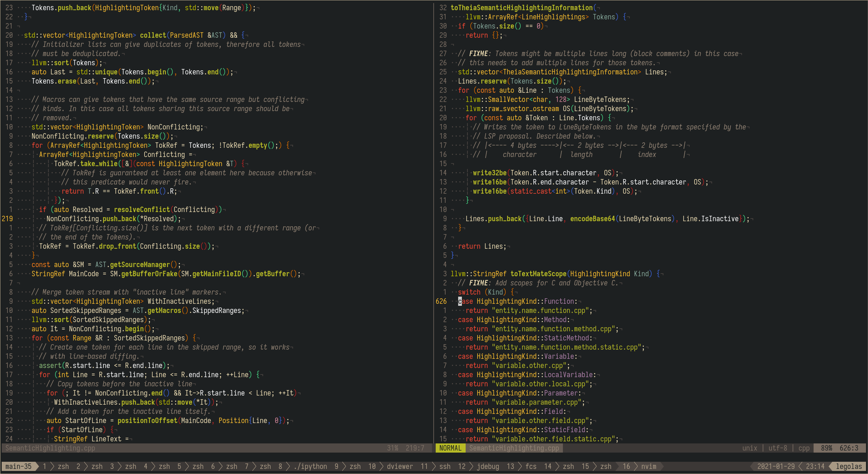
Task: Switch to tmux window 1 zsh
Action: tap(56, 466)
